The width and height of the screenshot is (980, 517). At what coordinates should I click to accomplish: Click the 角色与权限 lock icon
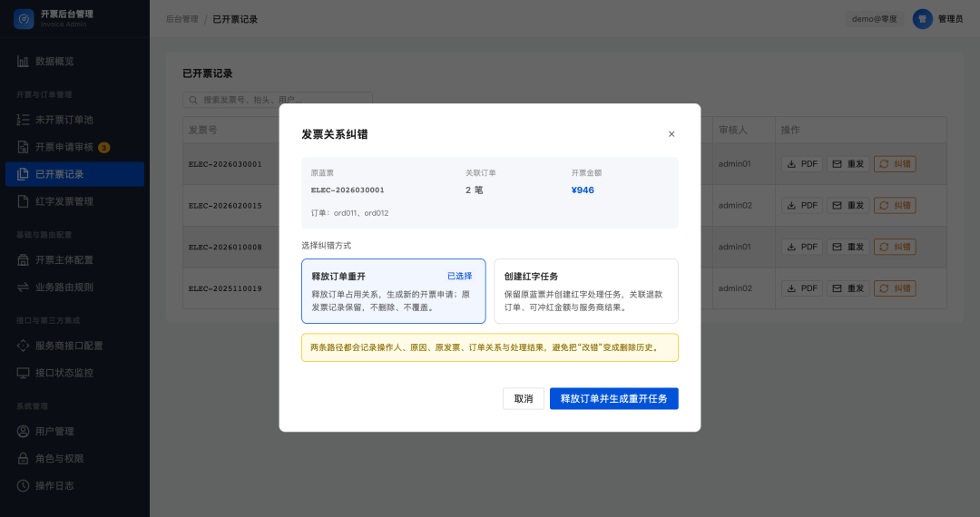coord(23,458)
